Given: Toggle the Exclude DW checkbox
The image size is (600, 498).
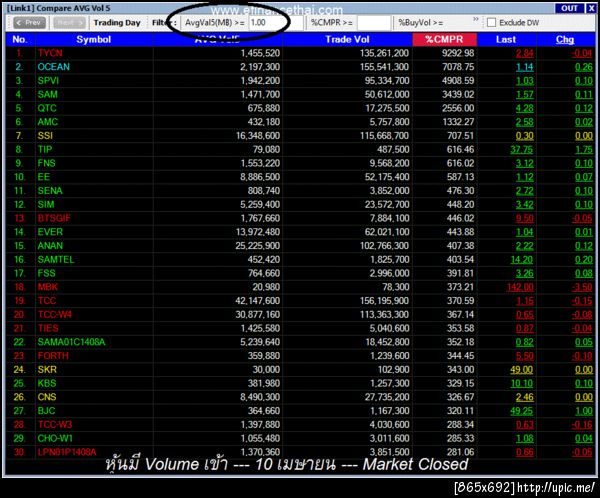Looking at the screenshot, I should click(x=491, y=23).
